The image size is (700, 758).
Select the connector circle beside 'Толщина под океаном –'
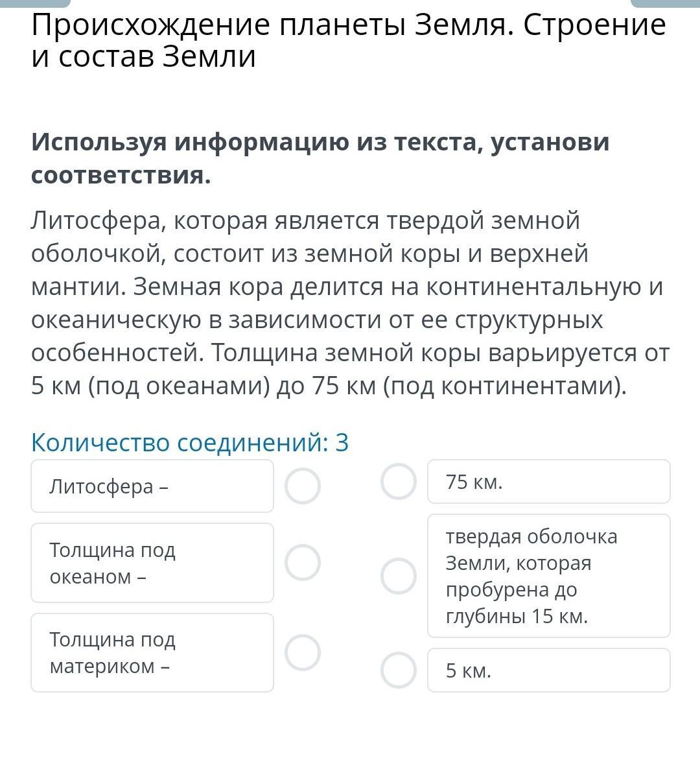[x=303, y=563]
